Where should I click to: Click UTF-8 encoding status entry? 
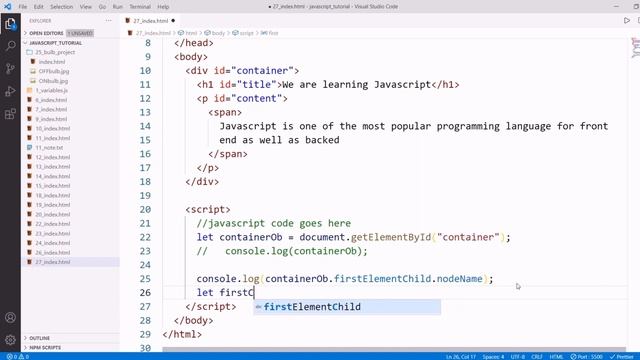(x=518, y=356)
